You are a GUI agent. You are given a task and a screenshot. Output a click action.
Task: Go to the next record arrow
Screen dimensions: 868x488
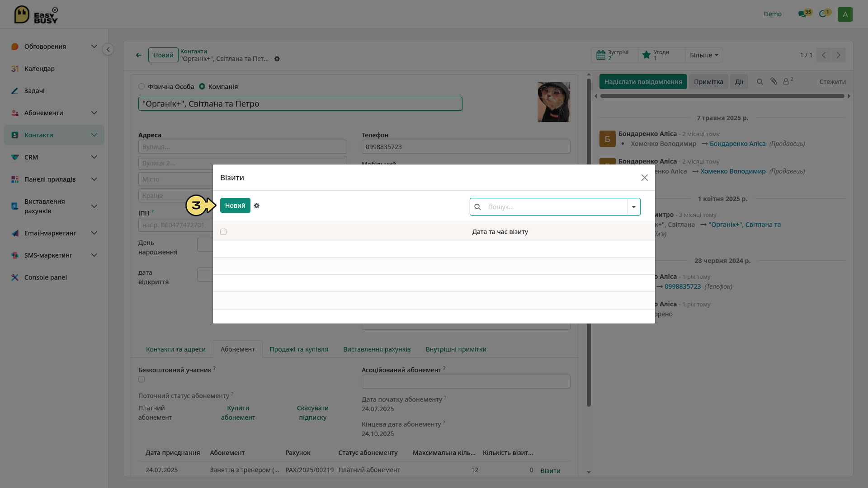pos(839,55)
